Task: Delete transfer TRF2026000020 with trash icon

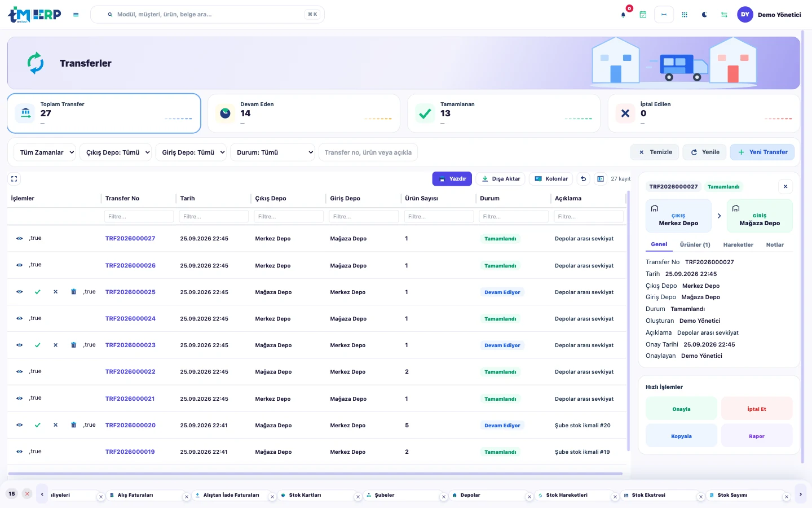Action: (73, 425)
